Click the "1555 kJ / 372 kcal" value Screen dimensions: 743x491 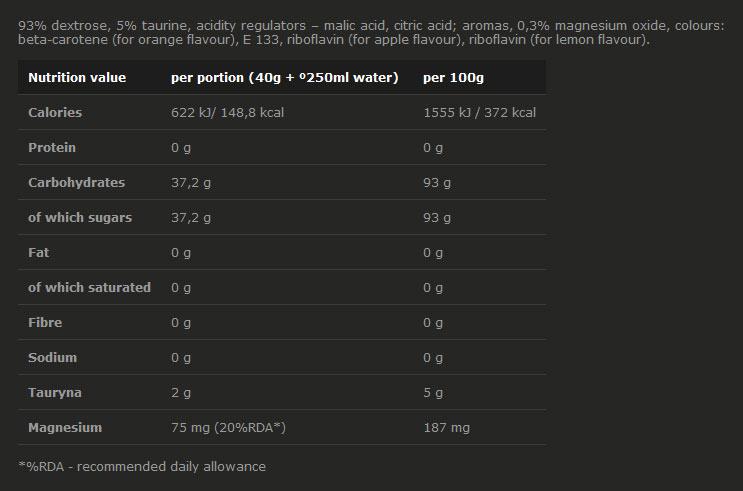pyautogui.click(x=480, y=112)
